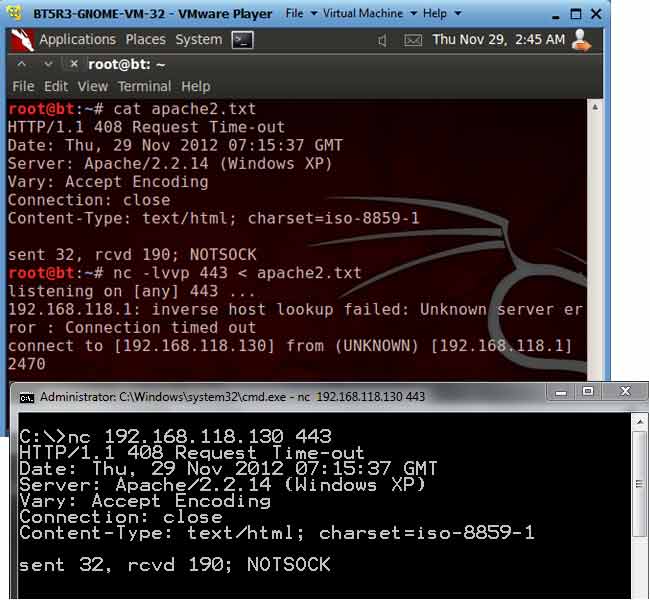The width and height of the screenshot is (650, 600).
Task: Open the mail envelope indicator
Action: coord(411,41)
